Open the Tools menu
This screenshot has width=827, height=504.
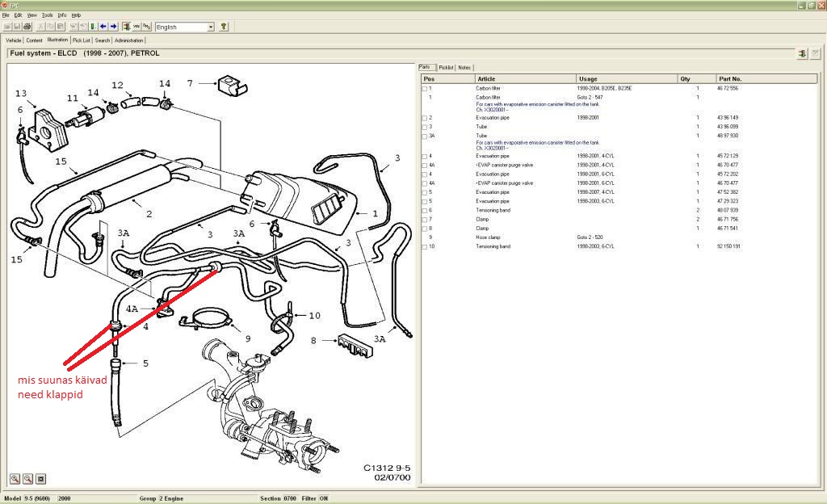(47, 15)
